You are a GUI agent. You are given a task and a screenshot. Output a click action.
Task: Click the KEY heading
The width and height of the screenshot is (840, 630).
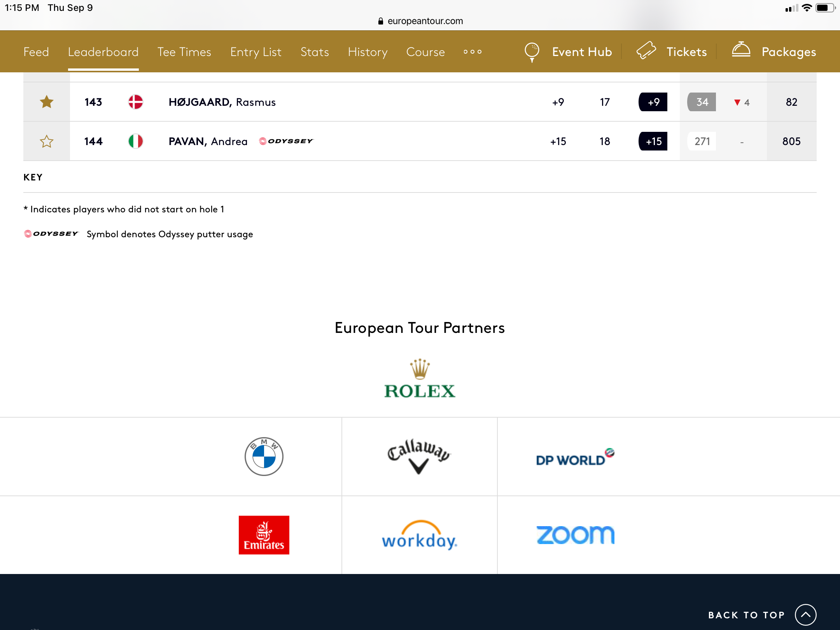33,177
